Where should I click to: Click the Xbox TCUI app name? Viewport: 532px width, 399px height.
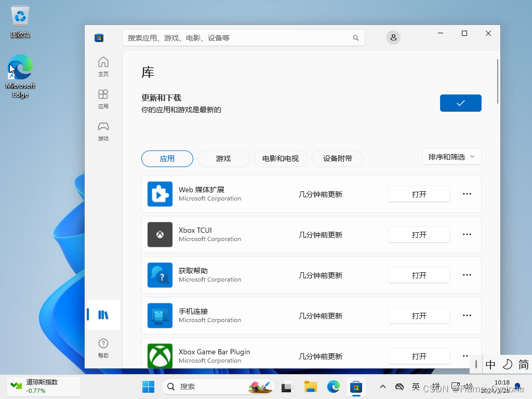point(195,230)
